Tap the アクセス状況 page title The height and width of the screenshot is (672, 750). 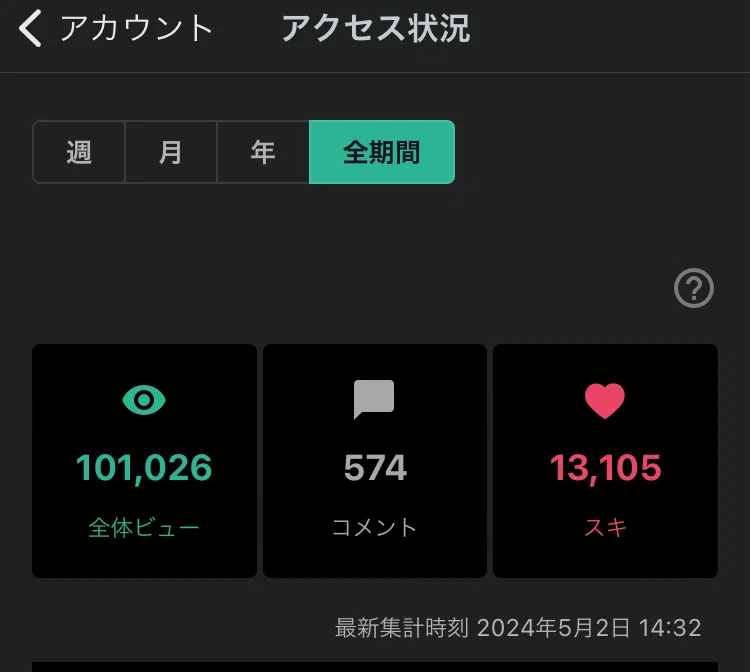coord(376,29)
